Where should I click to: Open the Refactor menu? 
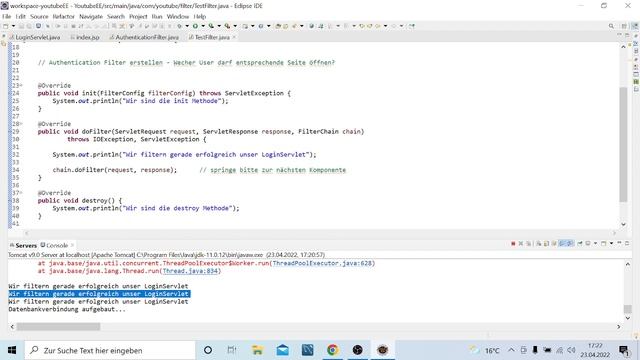coord(64,16)
